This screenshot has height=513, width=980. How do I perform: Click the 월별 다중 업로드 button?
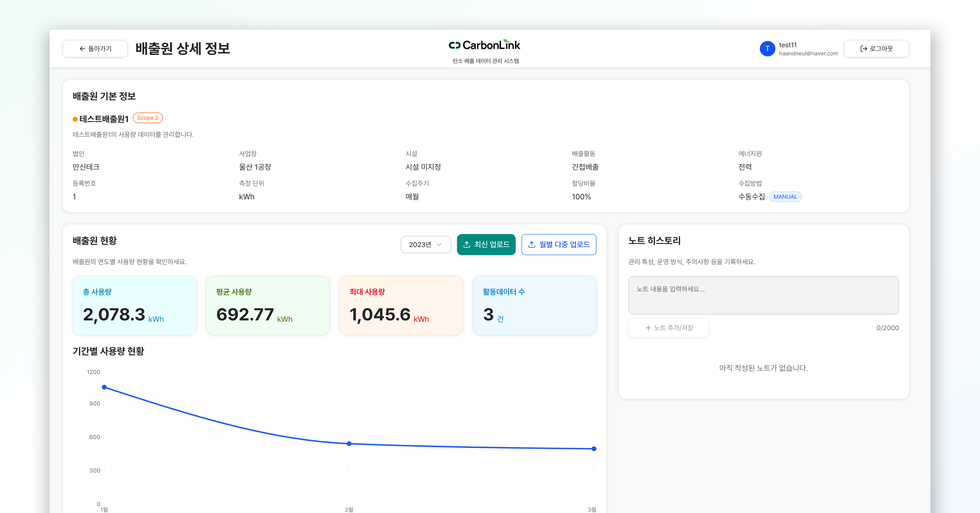[558, 245]
